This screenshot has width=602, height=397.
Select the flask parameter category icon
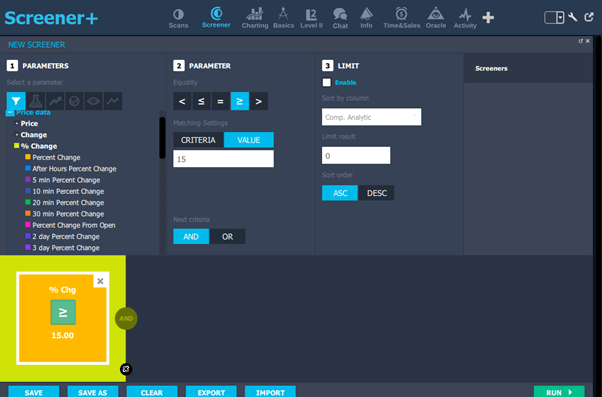tap(35, 101)
